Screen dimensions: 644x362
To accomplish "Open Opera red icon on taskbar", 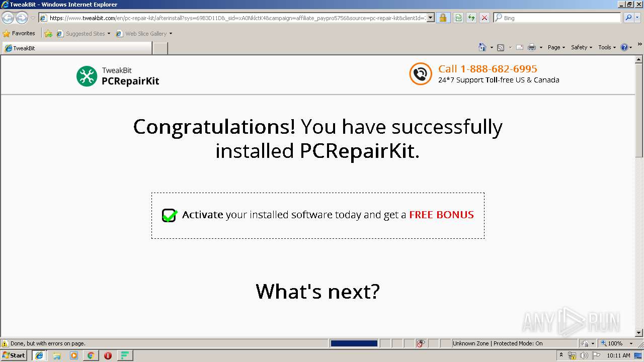I will pos(108,355).
